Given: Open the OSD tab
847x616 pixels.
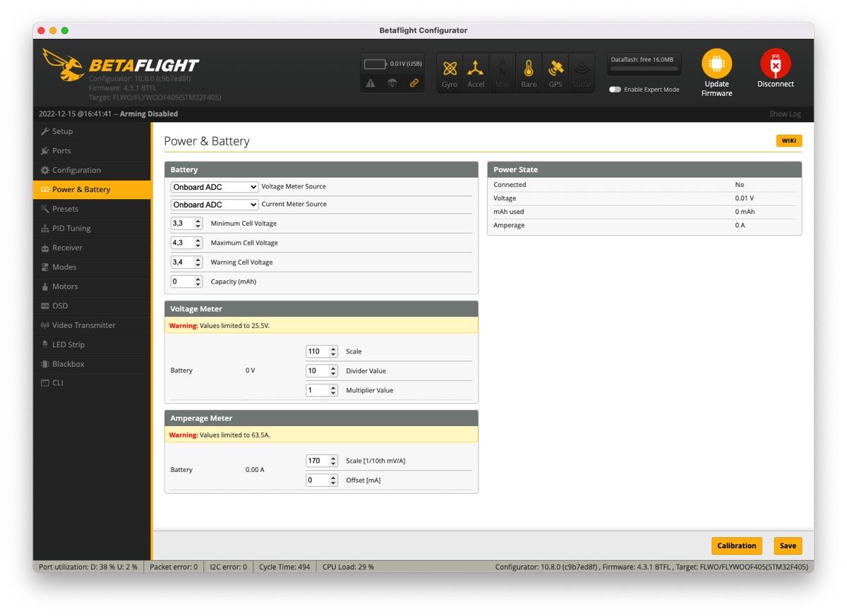Looking at the screenshot, I should 92,306.
